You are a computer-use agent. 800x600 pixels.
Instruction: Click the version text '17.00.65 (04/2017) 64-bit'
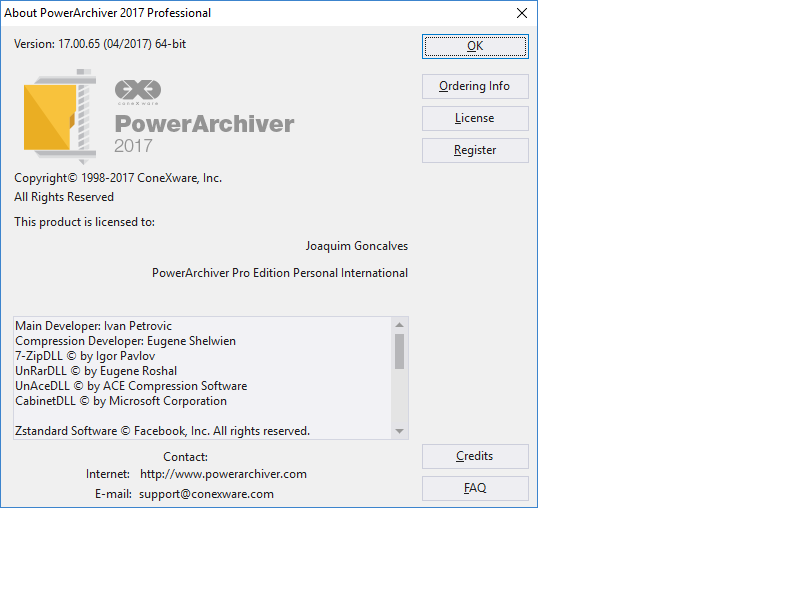122,44
